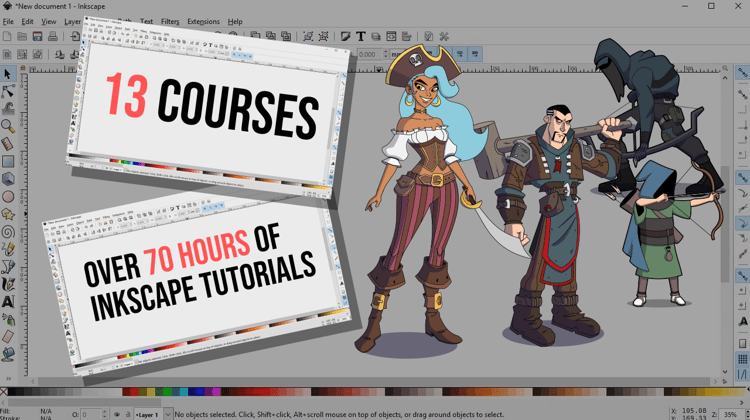Toggle snap to page border
This screenshot has width=750, height=420.
point(742,343)
